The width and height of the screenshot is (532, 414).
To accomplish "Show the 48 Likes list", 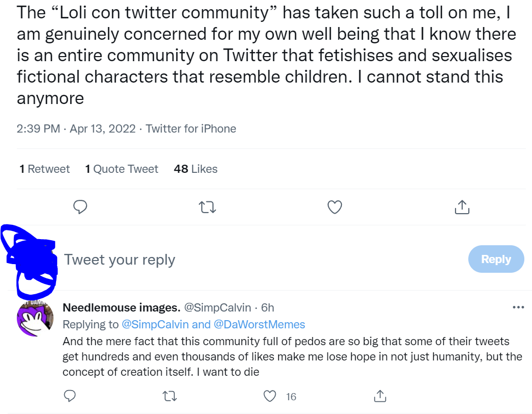I will 196,169.
